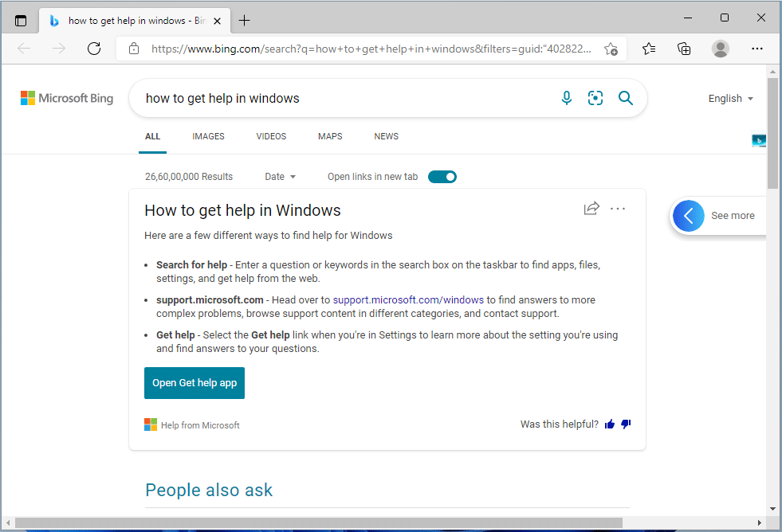This screenshot has height=532, width=782.
Task: Open Collections in the browser toolbar
Action: pos(684,49)
